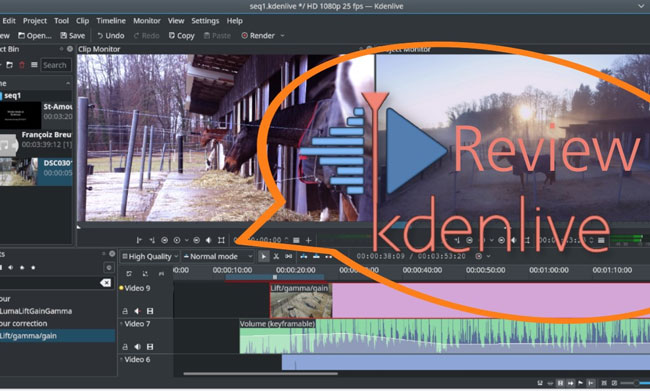This screenshot has height=391, width=650.
Task: Set zone out point in Clip Monitor
Action: coord(152,240)
